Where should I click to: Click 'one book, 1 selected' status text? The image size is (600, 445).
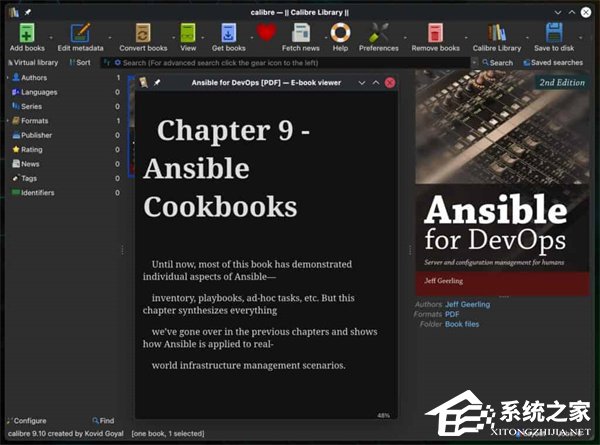[x=168, y=434]
